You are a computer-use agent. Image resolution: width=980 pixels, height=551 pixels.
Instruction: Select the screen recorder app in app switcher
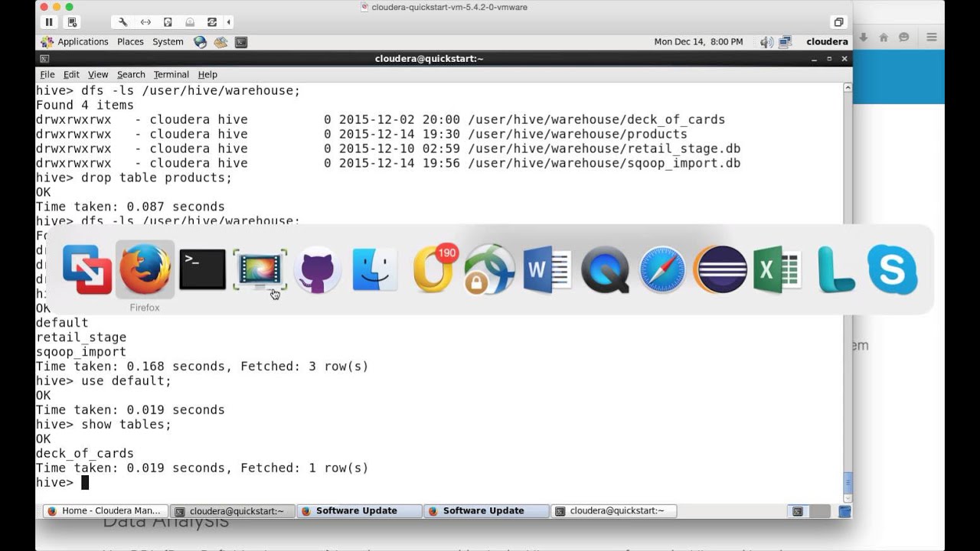pyautogui.click(x=260, y=269)
